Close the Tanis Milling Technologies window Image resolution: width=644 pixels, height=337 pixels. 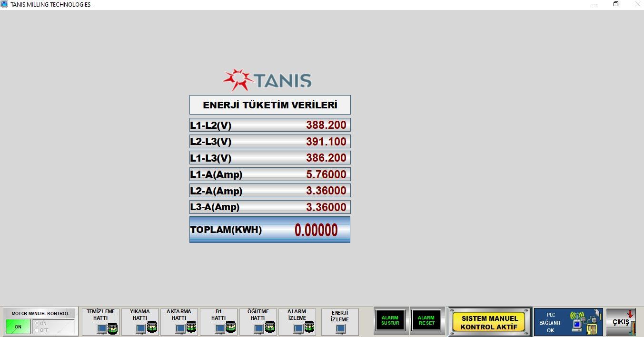click(x=637, y=4)
